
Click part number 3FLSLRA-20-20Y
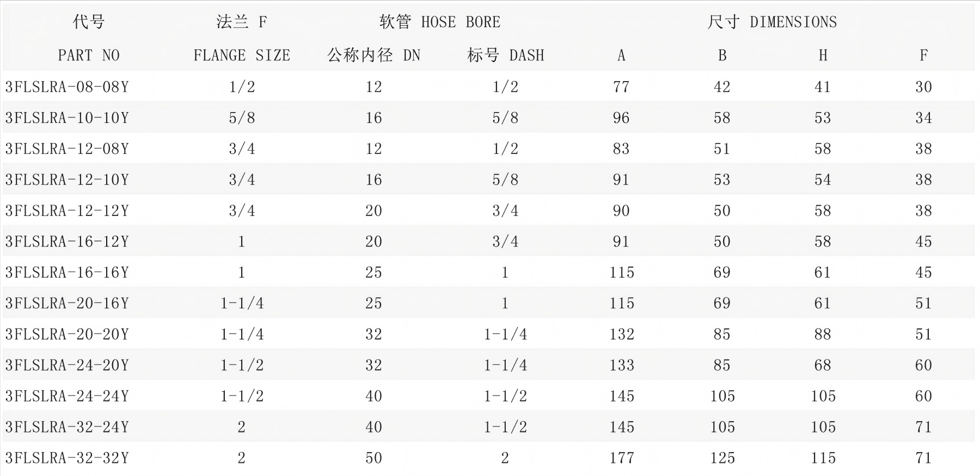(67, 335)
